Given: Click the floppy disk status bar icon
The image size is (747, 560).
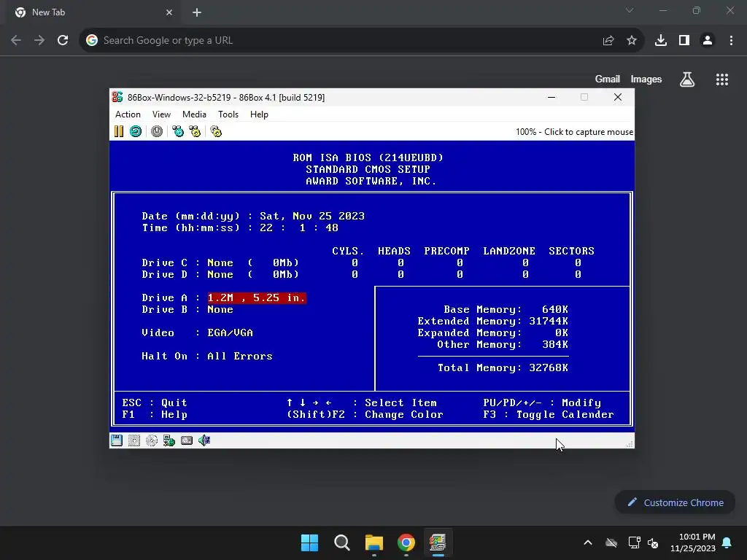Looking at the screenshot, I should [x=117, y=440].
